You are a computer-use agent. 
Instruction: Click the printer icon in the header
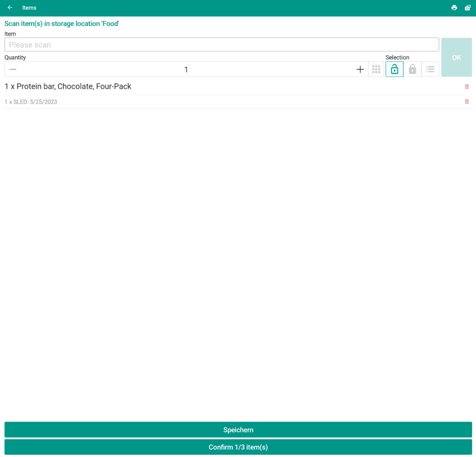coord(454,7)
